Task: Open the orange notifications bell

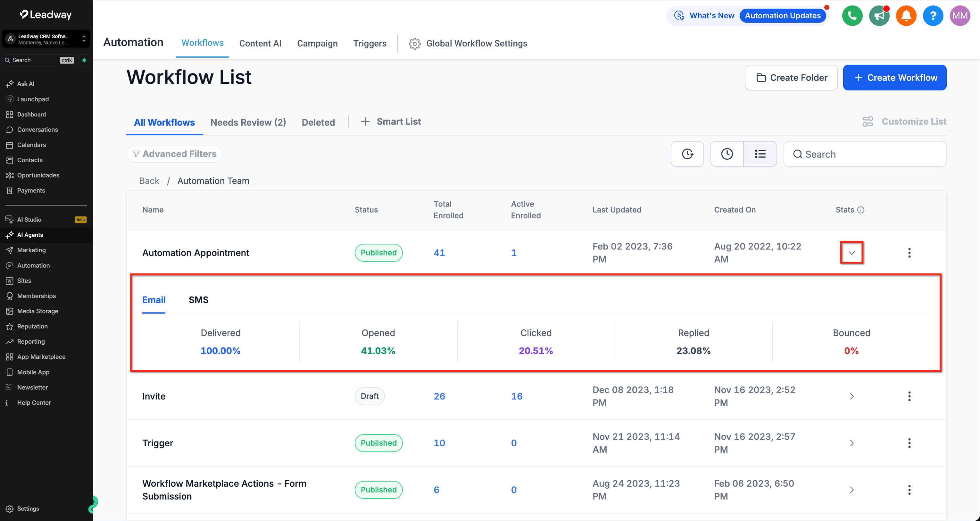Action: click(906, 16)
